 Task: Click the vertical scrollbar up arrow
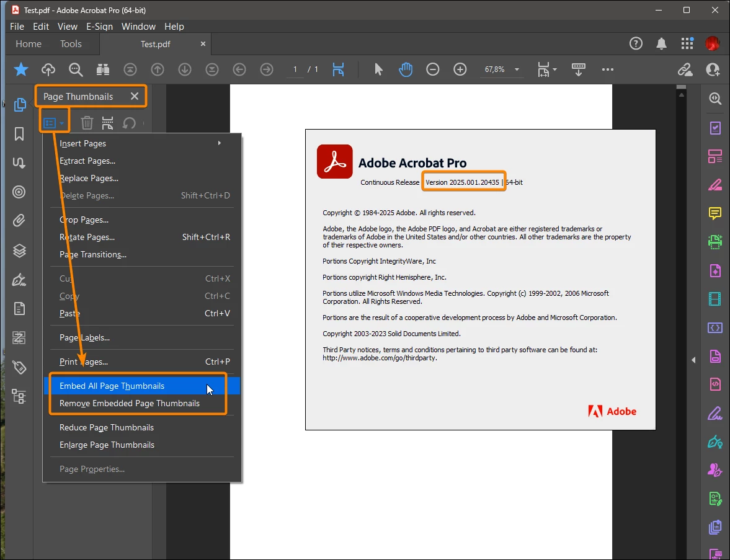pyautogui.click(x=681, y=95)
